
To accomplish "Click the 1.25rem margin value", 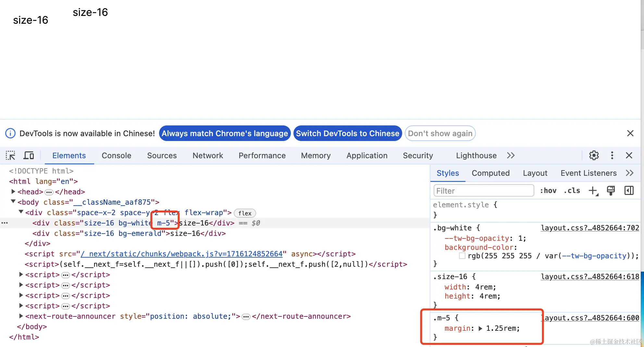I will (x=501, y=328).
